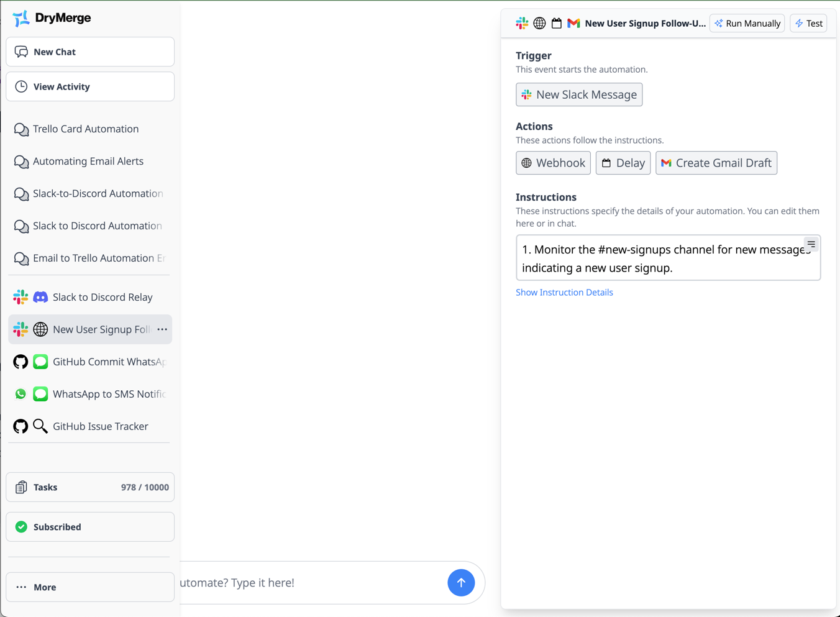The height and width of the screenshot is (617, 840).
Task: Click the Test button
Action: coord(808,23)
